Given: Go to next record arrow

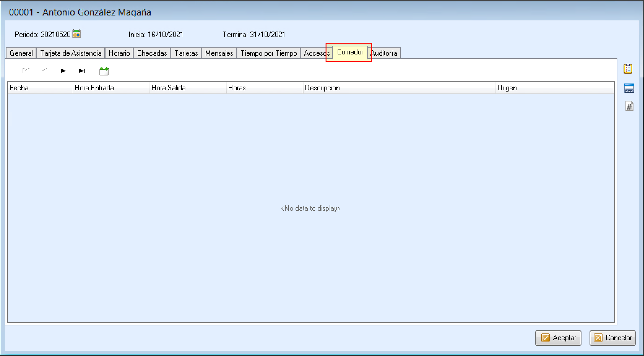Looking at the screenshot, I should (63, 71).
